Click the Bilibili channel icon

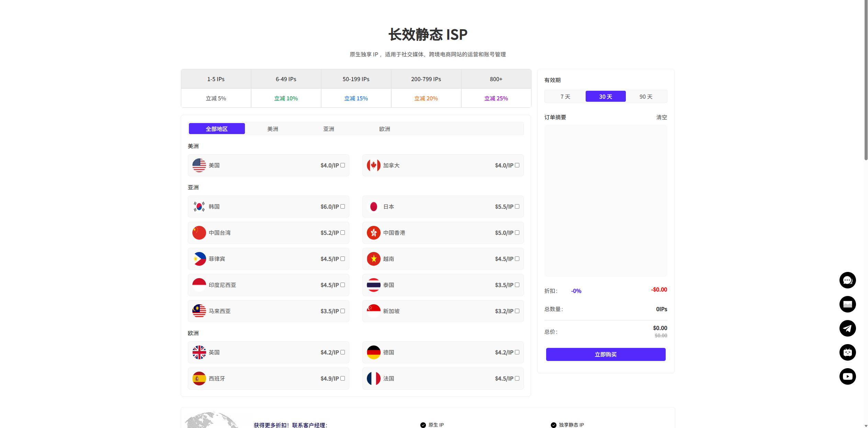(x=847, y=352)
